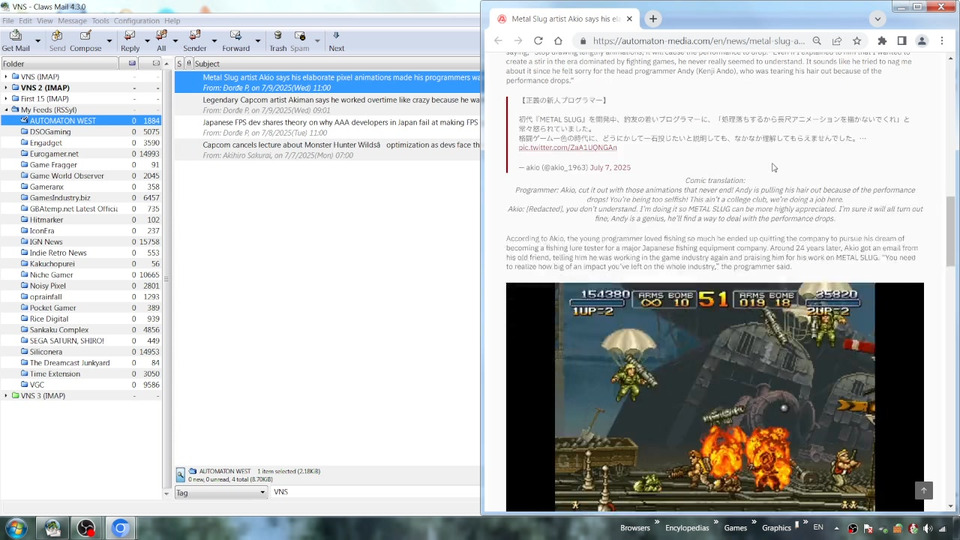Open the Configuration menu
Image resolution: width=960 pixels, height=540 pixels.
pyautogui.click(x=137, y=21)
